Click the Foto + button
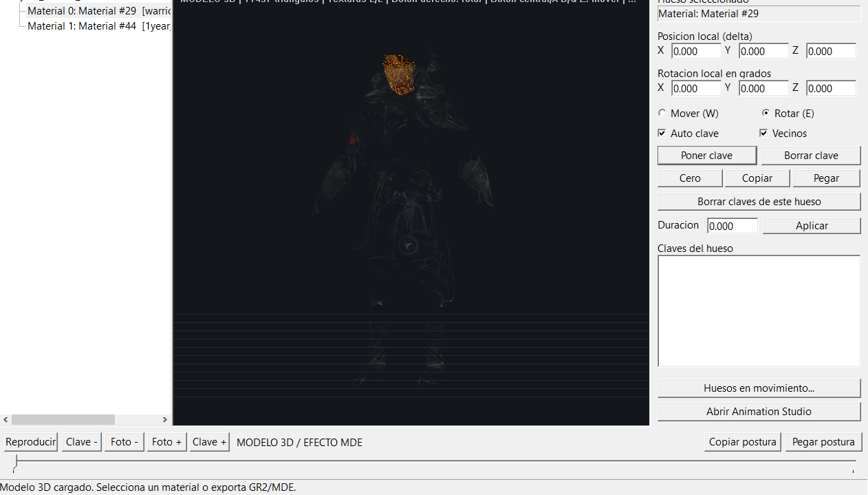The width and height of the screenshot is (868, 495). coord(167,442)
